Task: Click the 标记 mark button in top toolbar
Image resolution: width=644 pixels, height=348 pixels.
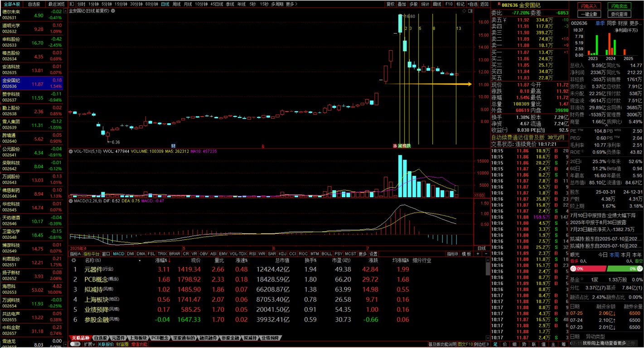Action: (460, 4)
